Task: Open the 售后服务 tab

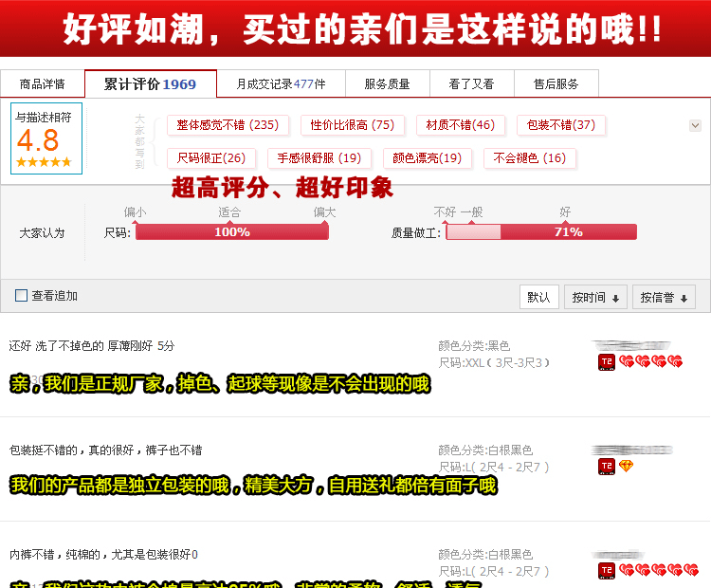Action: (x=556, y=84)
